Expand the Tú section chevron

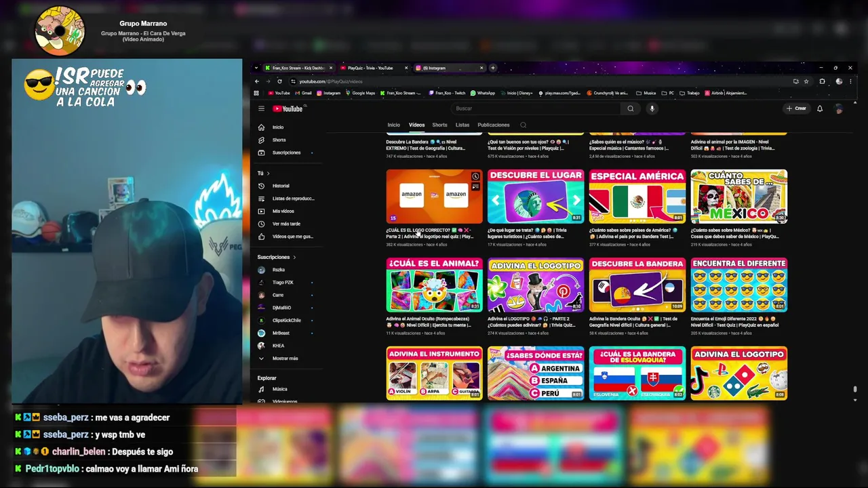pos(268,174)
